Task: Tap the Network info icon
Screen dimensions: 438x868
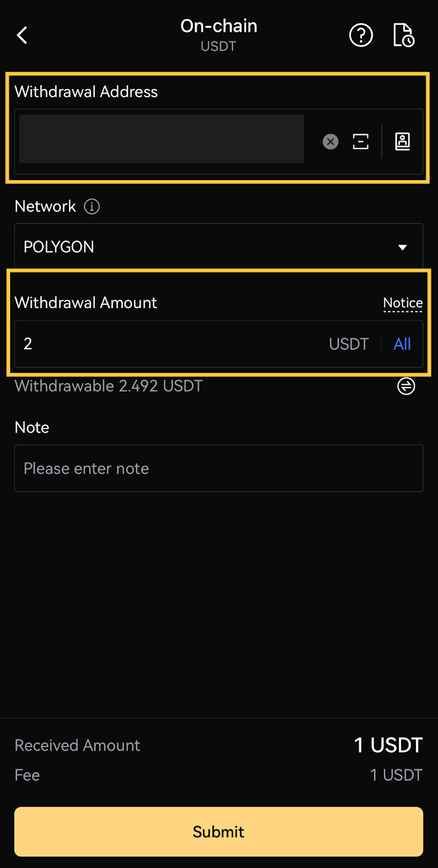Action: (92, 206)
